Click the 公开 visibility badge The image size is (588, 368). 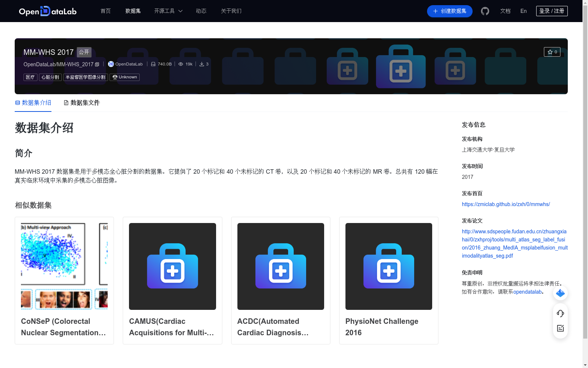pos(84,52)
